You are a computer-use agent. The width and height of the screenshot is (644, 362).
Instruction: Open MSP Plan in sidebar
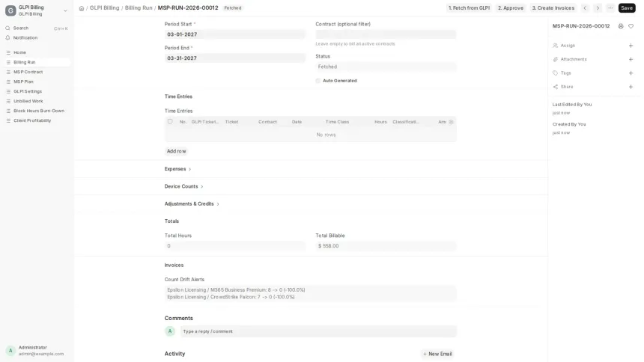click(37, 82)
